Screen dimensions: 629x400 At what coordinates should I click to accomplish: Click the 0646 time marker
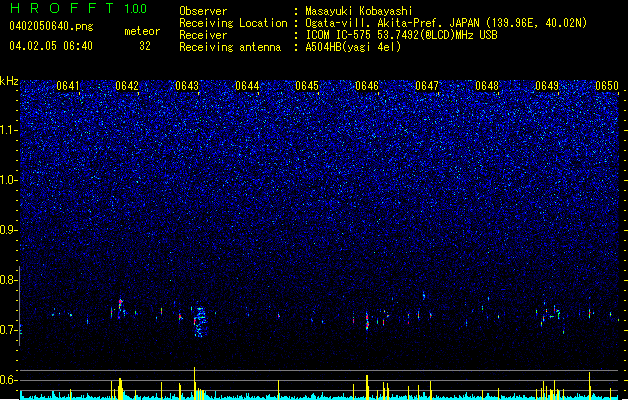(367, 86)
